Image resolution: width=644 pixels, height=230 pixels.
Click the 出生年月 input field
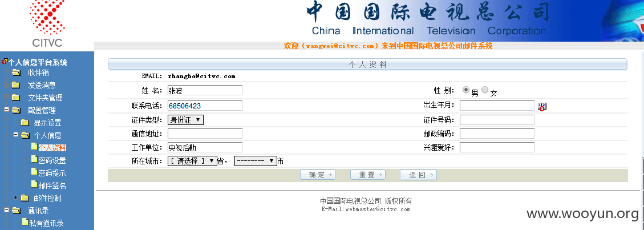click(497, 106)
